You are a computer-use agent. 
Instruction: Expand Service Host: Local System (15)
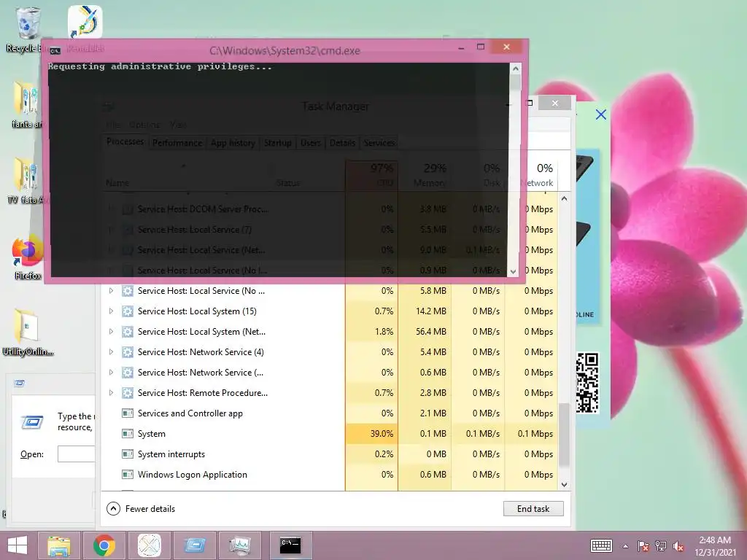[111, 311]
